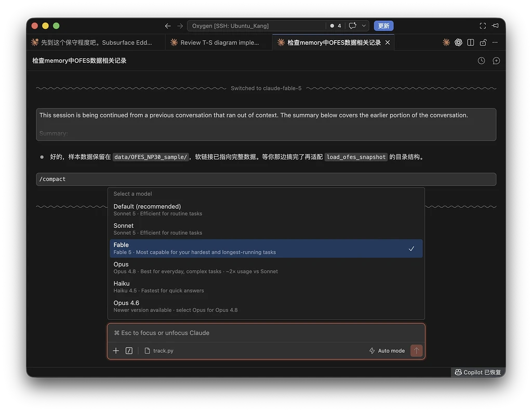532x412 pixels.
Task: Select the Opus 4.8 model option
Action: click(x=266, y=268)
